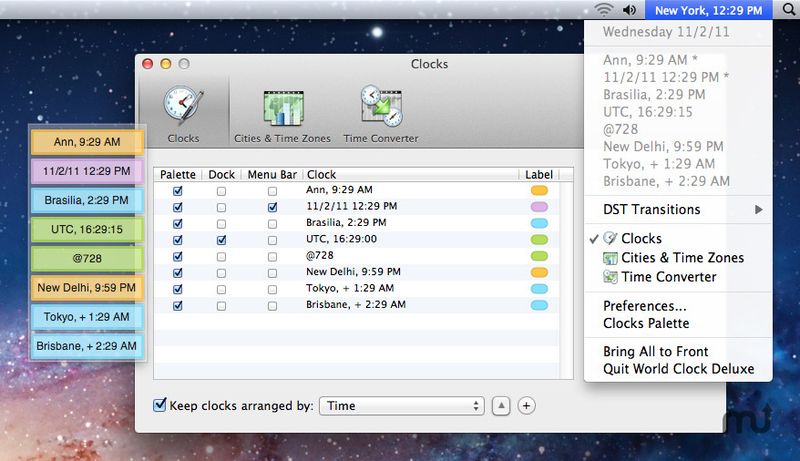Click the Menu Bar column header
The image size is (800, 461).
(x=272, y=174)
